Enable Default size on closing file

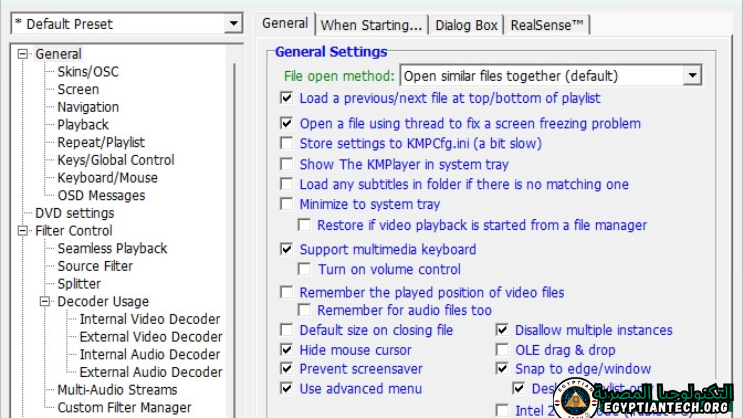coord(286,330)
